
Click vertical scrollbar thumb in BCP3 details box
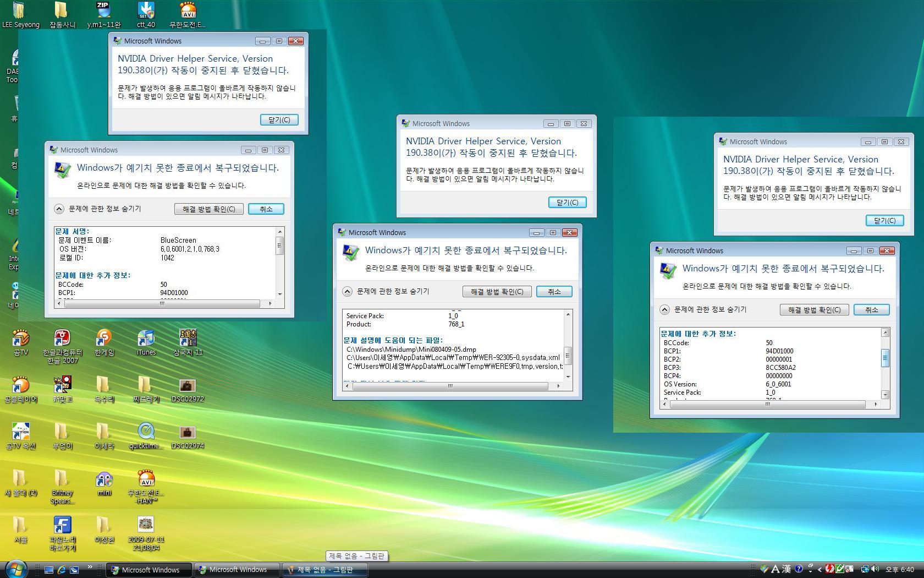[886, 358]
